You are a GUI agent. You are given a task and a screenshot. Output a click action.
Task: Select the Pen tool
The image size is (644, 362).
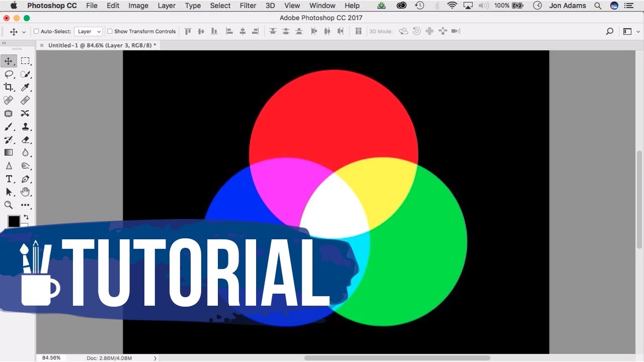coord(25,179)
